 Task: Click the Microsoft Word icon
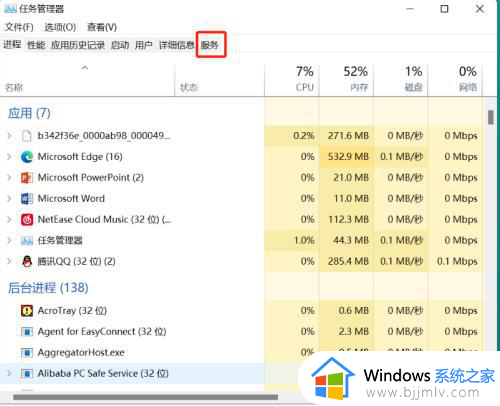27,199
